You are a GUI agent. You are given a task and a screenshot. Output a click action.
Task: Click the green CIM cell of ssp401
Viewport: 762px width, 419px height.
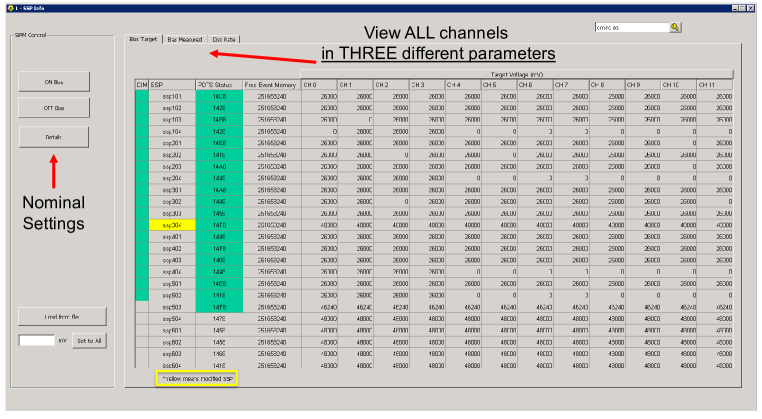click(142, 237)
